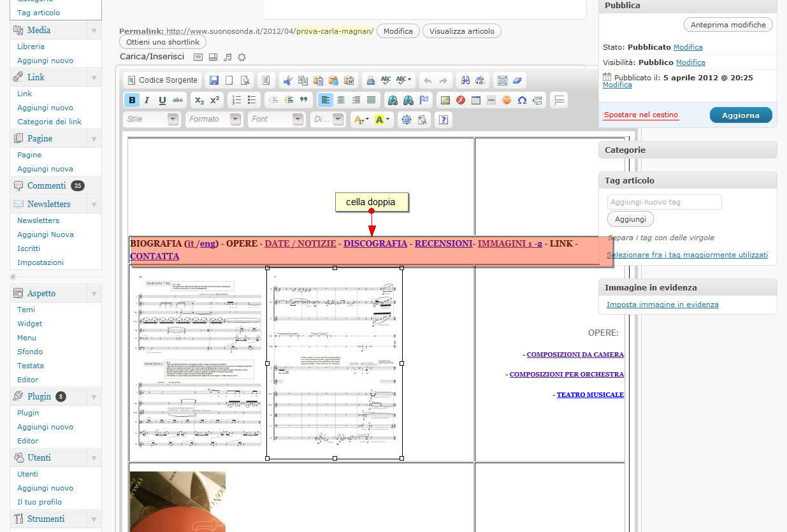This screenshot has height=532, width=787.
Task: Click the COMPOSIZIONI DA CAMERA link in editor
Action: [575, 354]
